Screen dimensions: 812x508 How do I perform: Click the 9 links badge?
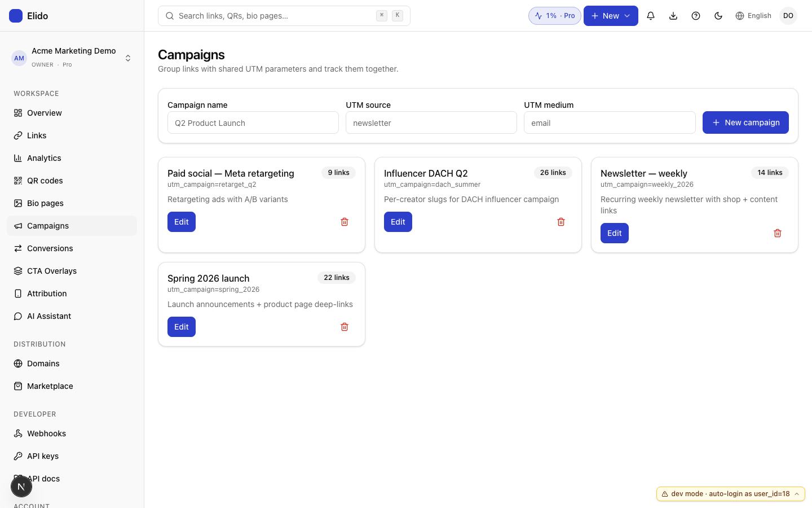(339, 173)
